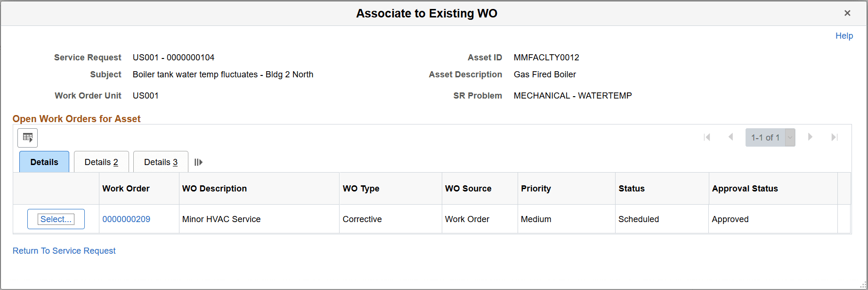The width and height of the screenshot is (868, 290).
Task: Click the first page navigation arrow
Action: tap(707, 137)
